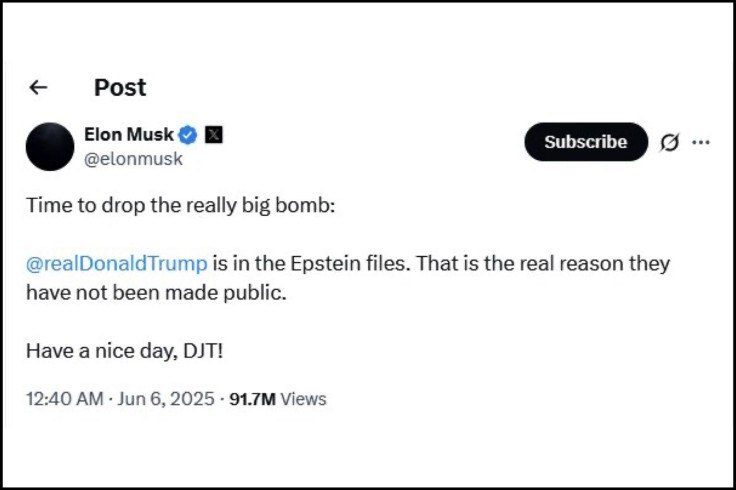This screenshot has height=490, width=736.
Task: Open the three-dot more options menu
Action: [x=701, y=142]
